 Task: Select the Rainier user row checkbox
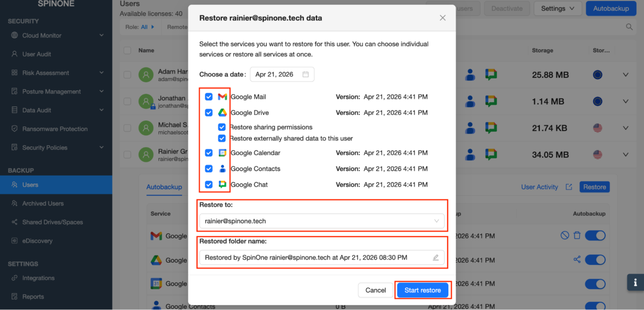tap(127, 155)
